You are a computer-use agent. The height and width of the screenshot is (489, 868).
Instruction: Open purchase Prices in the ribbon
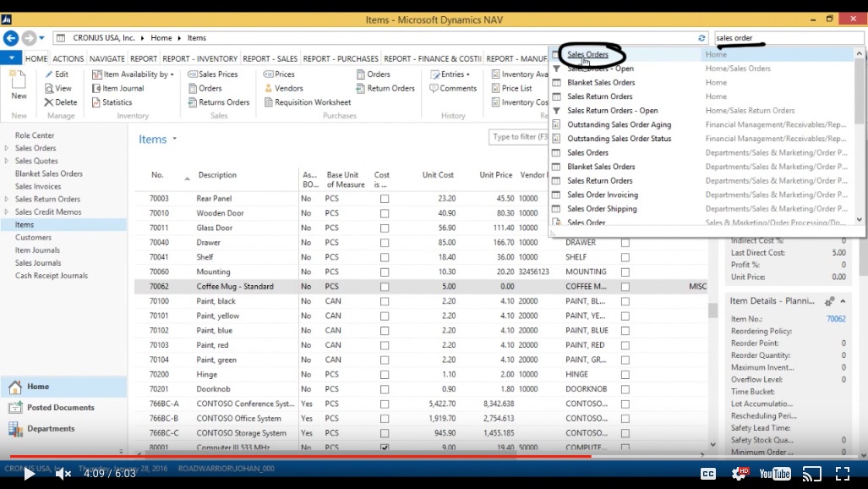click(x=279, y=74)
